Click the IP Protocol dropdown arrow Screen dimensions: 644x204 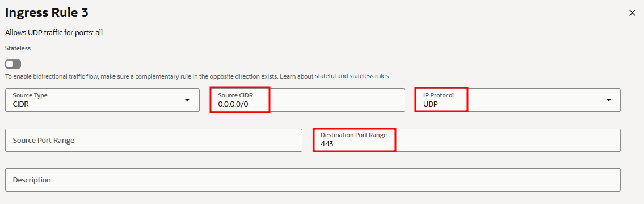[x=609, y=100]
